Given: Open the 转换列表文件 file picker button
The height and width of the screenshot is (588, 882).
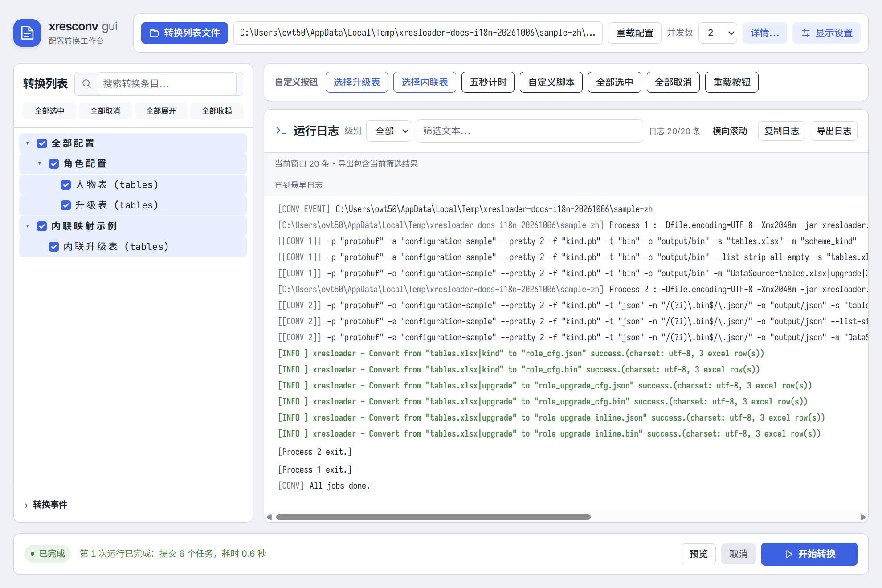Looking at the screenshot, I should [x=184, y=33].
